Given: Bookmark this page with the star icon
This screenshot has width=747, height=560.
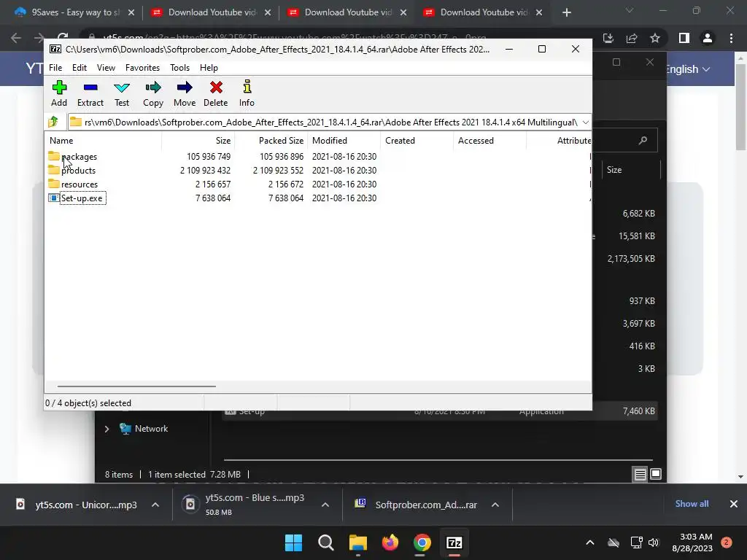Looking at the screenshot, I should point(655,38).
